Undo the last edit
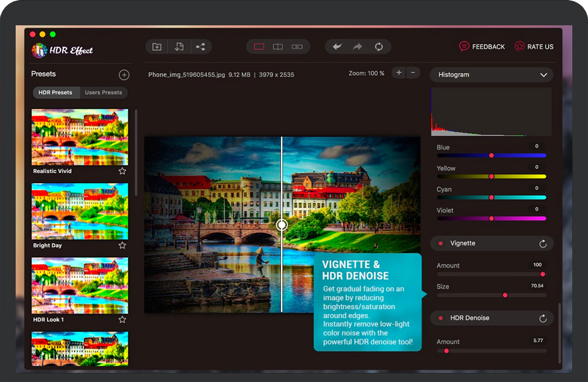The width and height of the screenshot is (588, 382). coord(337,47)
